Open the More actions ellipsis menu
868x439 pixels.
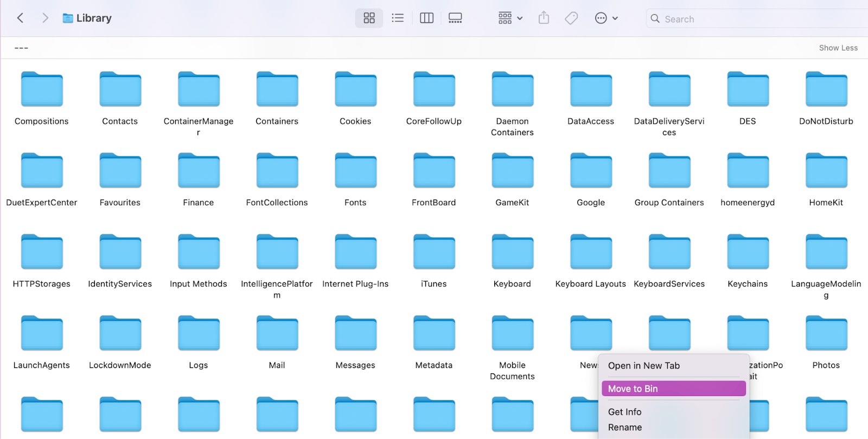tap(606, 18)
